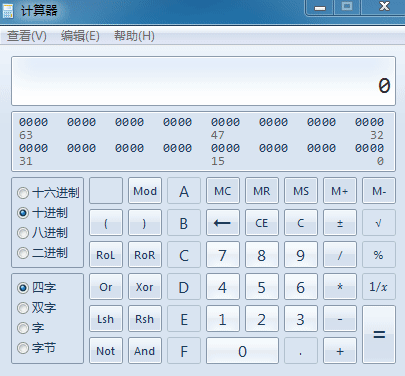Click the M- button

pos(379,191)
